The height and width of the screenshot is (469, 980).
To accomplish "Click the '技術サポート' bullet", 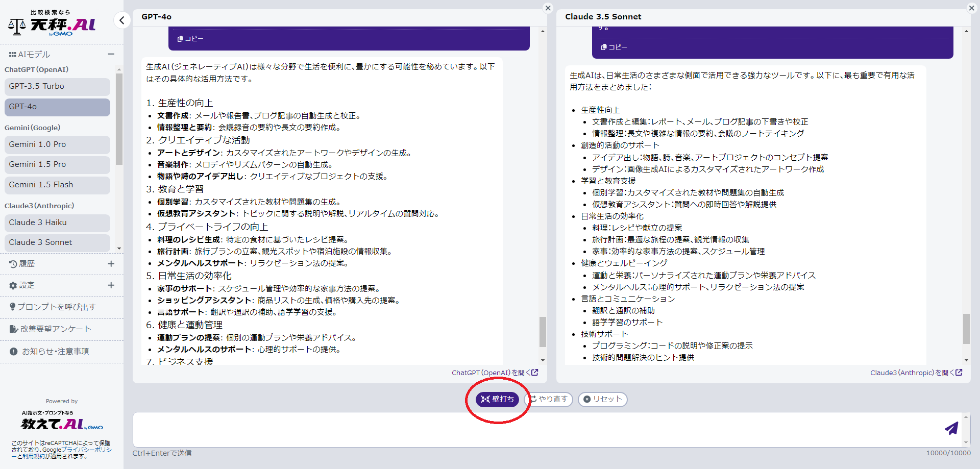I will coord(604,334).
